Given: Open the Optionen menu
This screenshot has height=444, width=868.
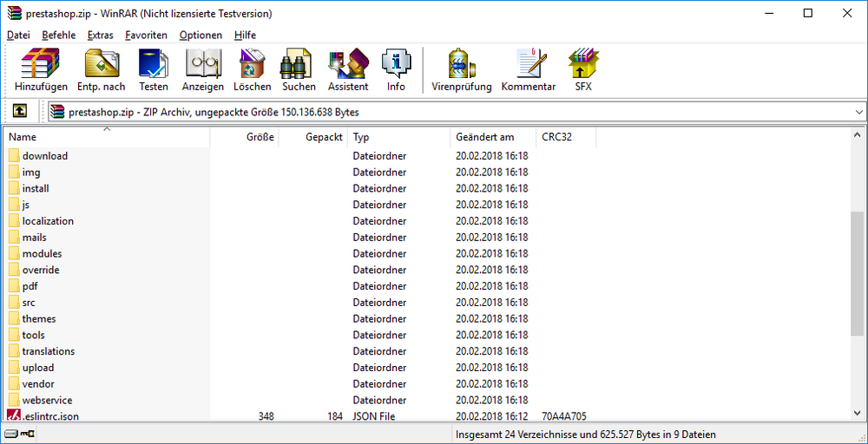Looking at the screenshot, I should [201, 35].
